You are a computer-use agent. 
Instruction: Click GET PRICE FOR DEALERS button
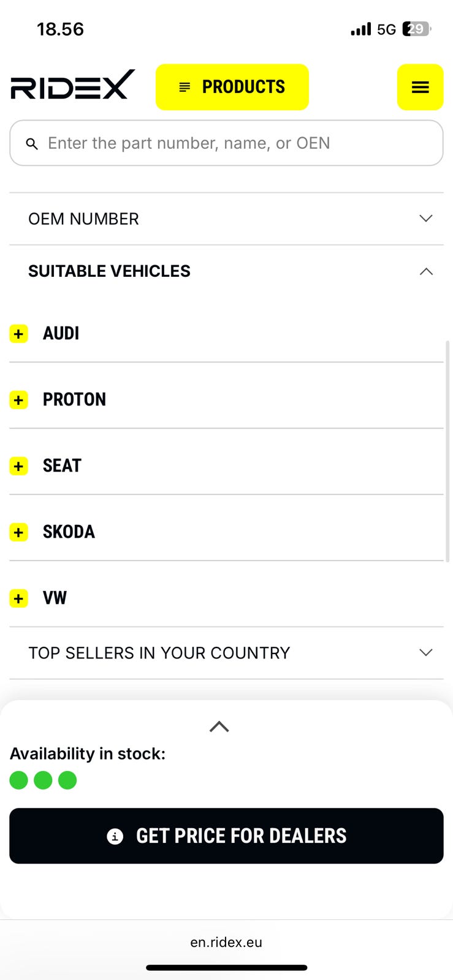tap(226, 836)
